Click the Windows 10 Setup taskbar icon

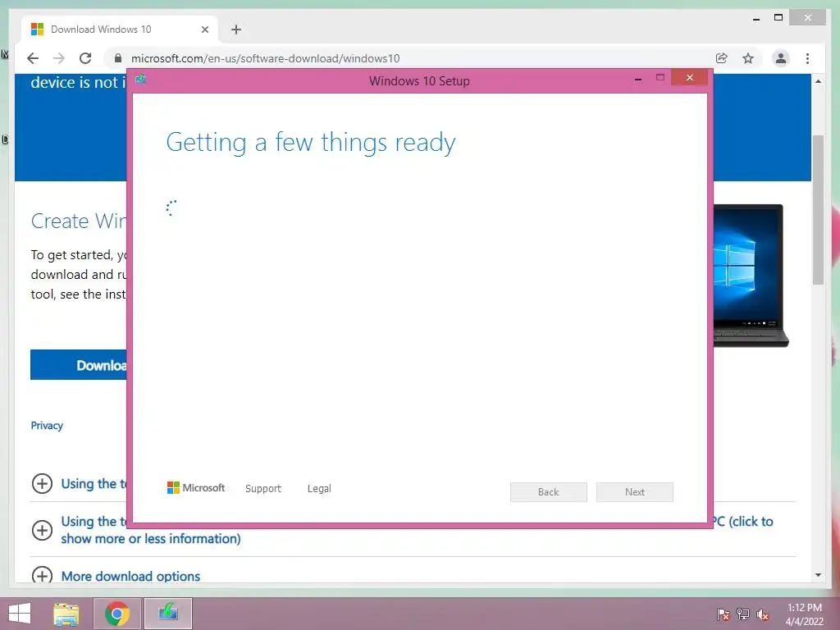tap(168, 614)
